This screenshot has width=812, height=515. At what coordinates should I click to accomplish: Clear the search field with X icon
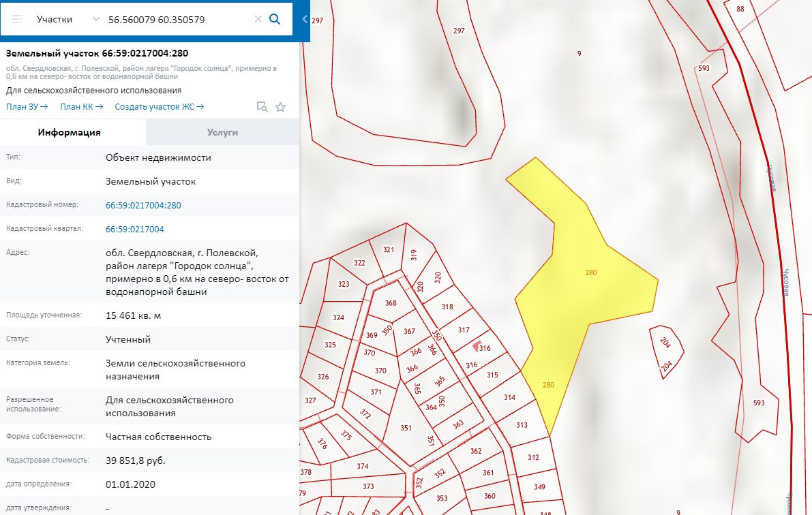pos(258,19)
